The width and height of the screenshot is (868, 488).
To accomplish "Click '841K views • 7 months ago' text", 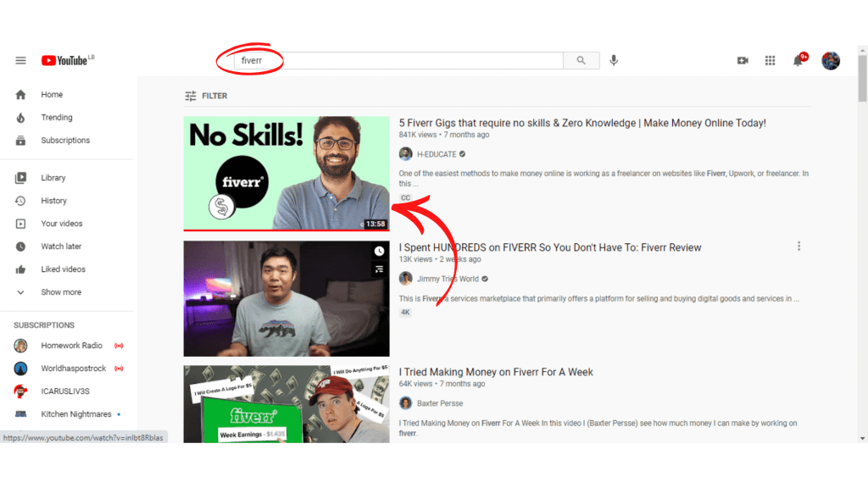I will coord(444,135).
